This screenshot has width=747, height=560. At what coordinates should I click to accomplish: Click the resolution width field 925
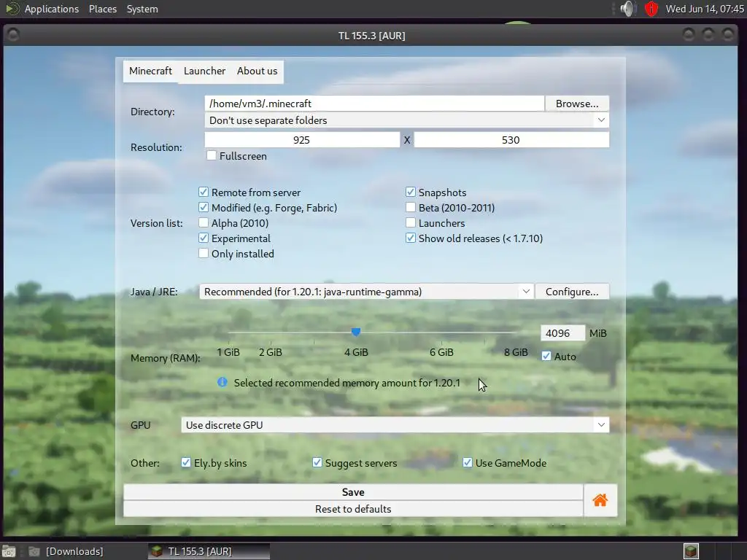pos(302,139)
